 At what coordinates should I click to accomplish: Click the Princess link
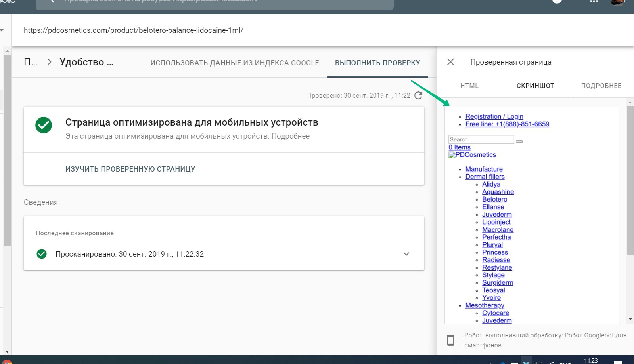pos(495,252)
